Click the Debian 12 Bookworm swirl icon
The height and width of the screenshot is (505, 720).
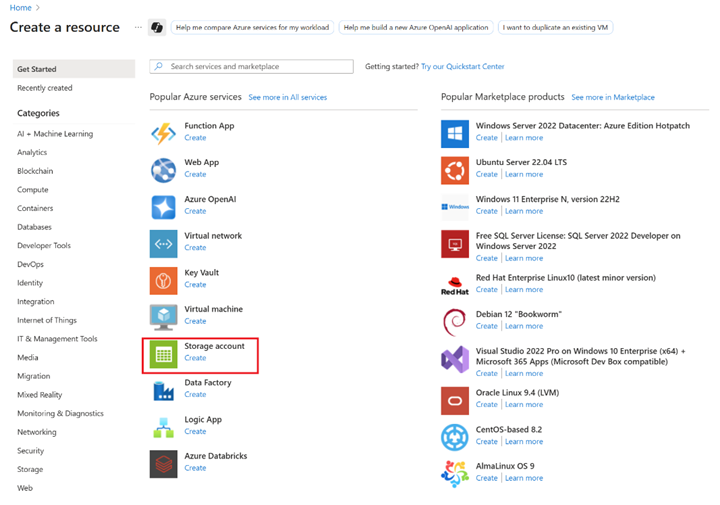tap(455, 322)
